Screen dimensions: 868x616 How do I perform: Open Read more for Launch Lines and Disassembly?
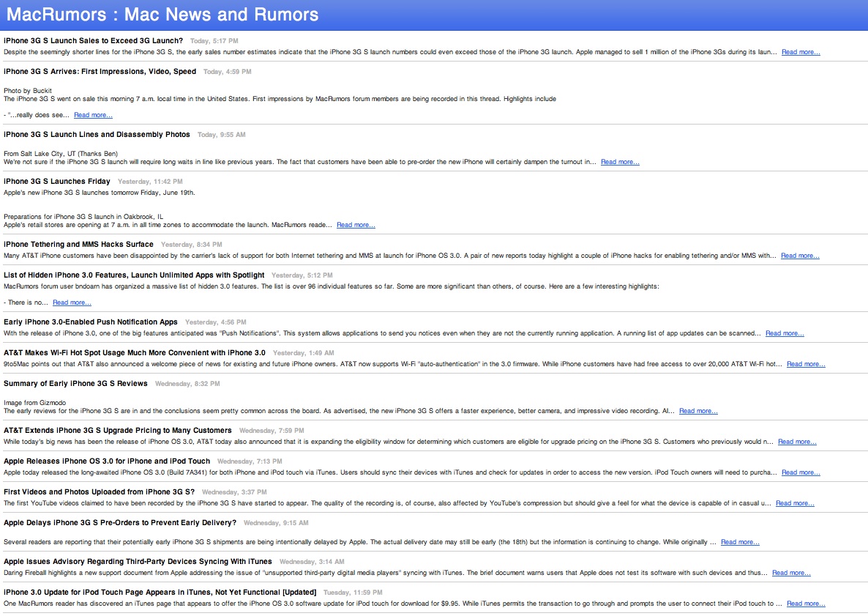coord(620,163)
